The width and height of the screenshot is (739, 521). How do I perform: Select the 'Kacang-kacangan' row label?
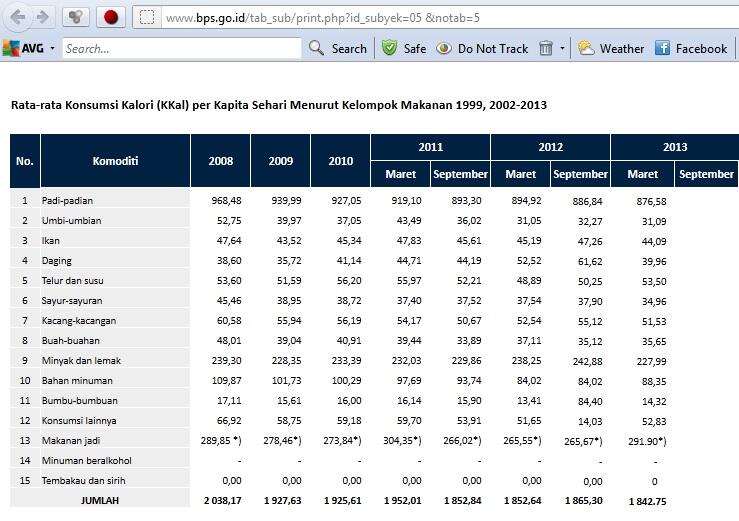[79, 321]
